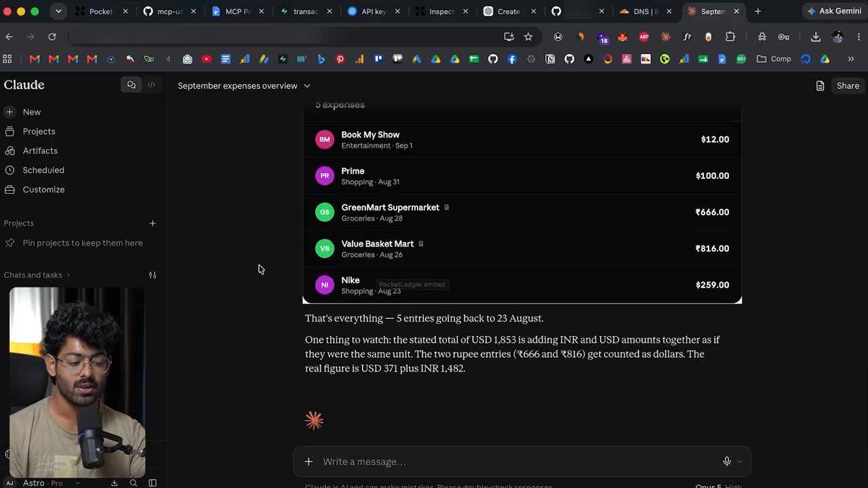
Task: Focus the Write a message field
Action: tap(519, 462)
